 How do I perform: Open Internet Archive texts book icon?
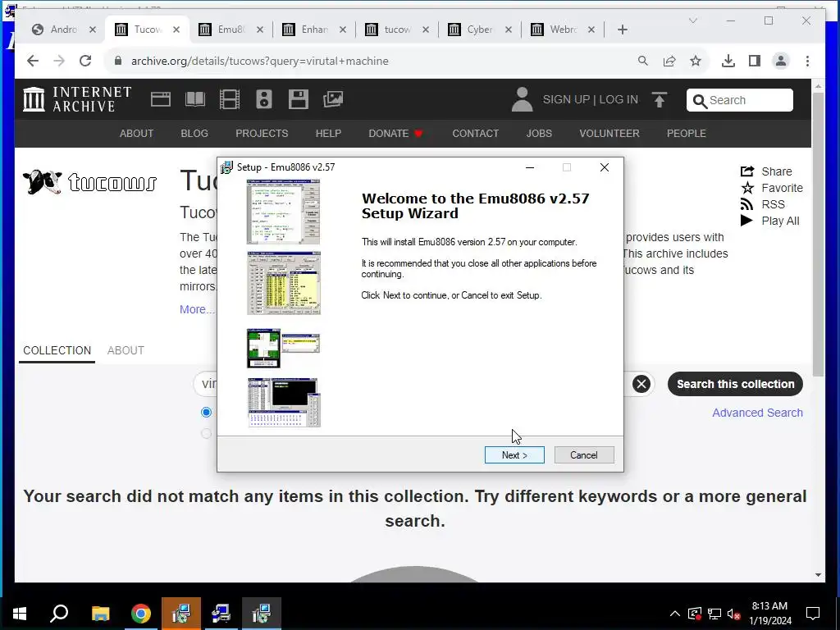[x=195, y=99]
